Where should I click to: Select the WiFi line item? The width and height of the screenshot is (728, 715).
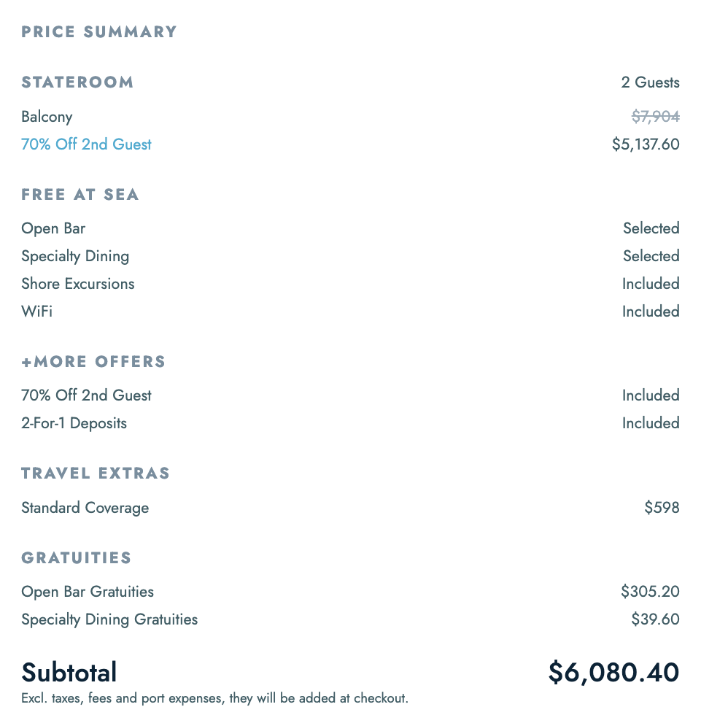(36, 312)
